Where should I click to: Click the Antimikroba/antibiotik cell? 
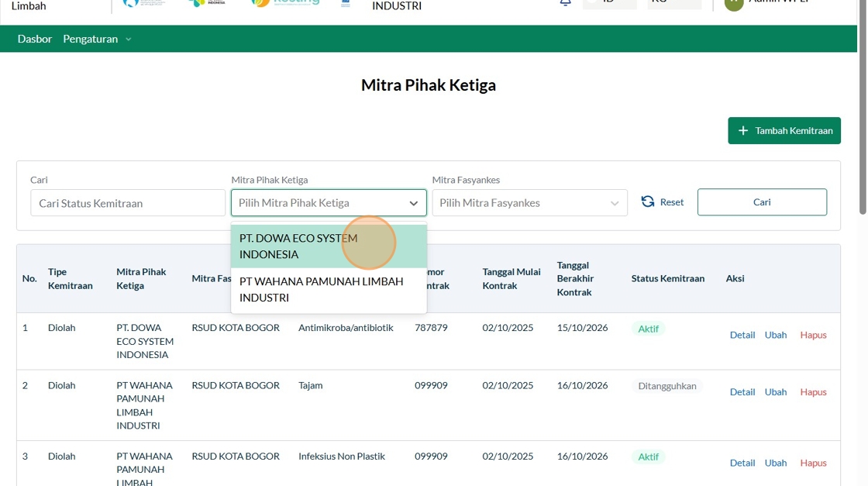pyautogui.click(x=346, y=328)
